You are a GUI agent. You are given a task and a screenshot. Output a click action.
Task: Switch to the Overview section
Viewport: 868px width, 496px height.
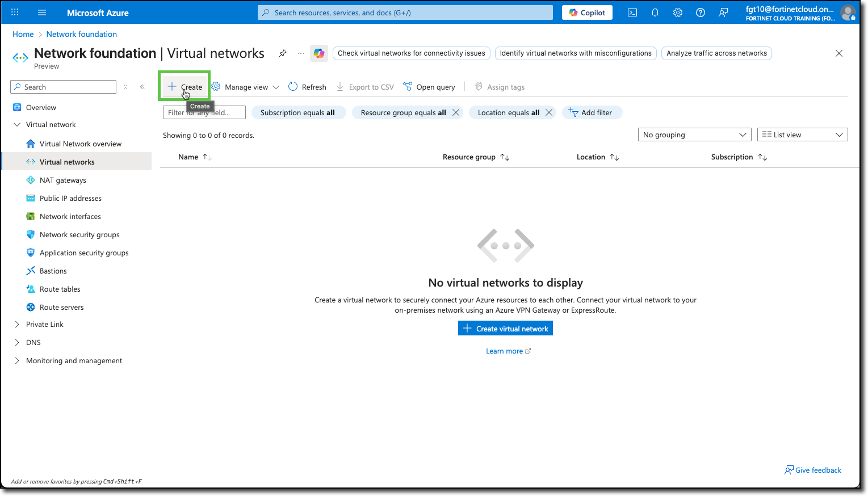point(41,107)
